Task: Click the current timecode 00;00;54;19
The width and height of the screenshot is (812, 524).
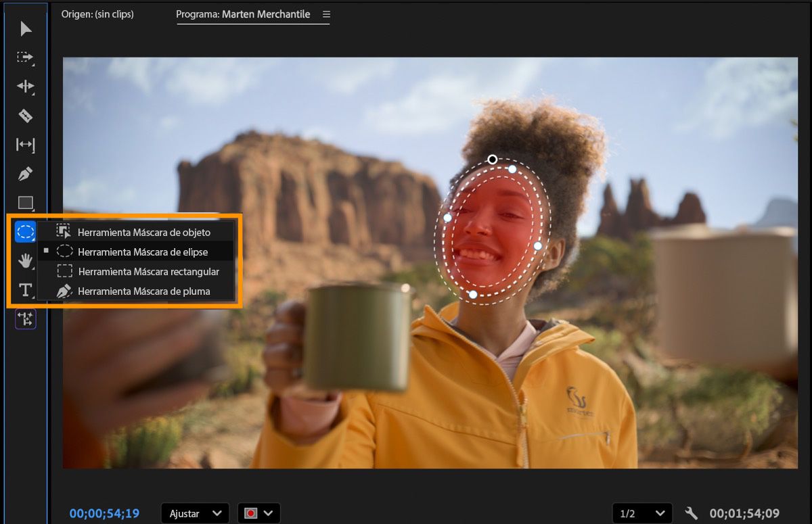Action: point(104,513)
